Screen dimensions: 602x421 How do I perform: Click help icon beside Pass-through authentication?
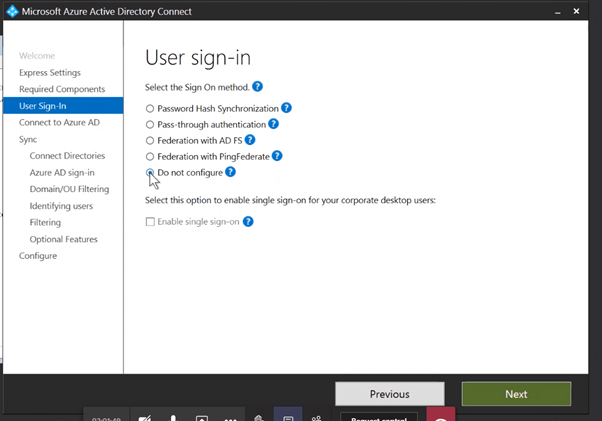(x=272, y=124)
